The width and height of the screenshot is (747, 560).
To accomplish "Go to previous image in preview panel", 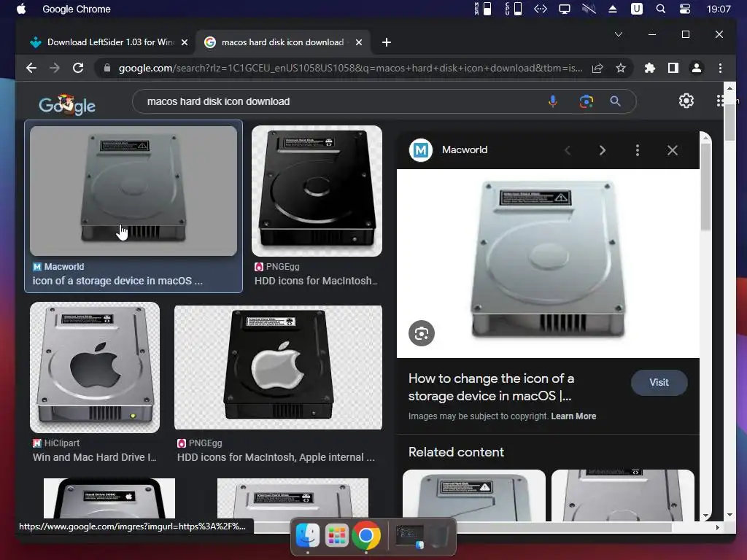I will coord(568,150).
